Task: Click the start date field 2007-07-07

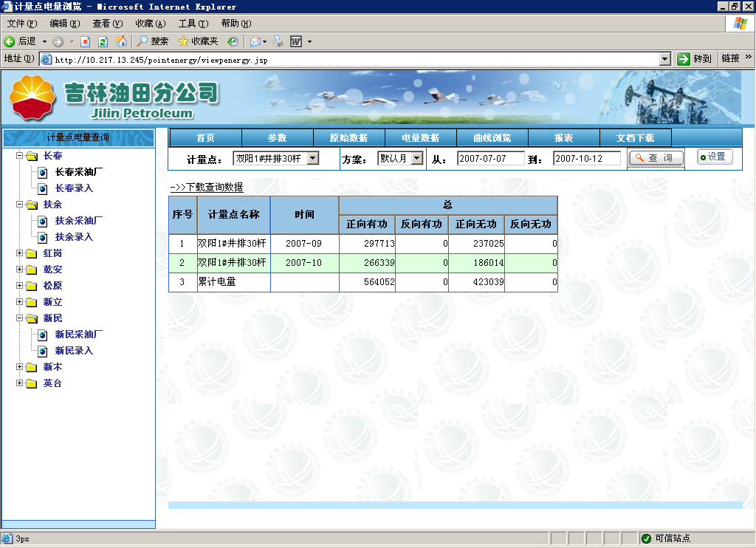Action: click(x=490, y=159)
